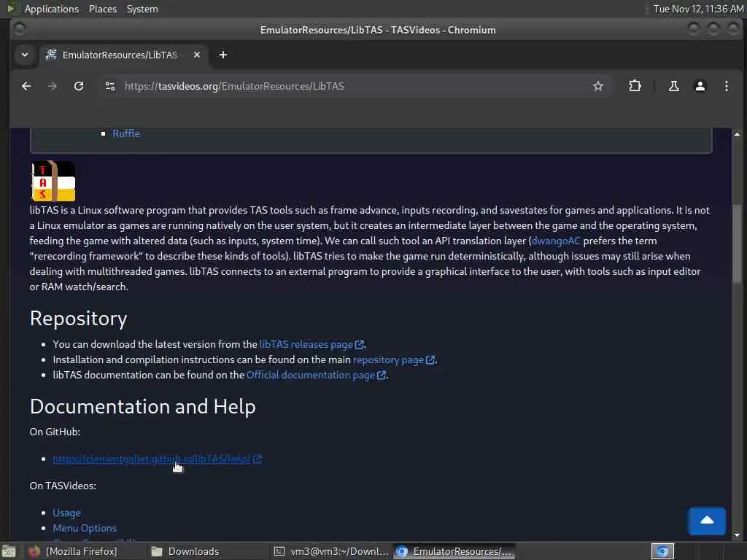
Task: Close the EmulatorResources/LibTAS tab
Action: [x=197, y=55]
